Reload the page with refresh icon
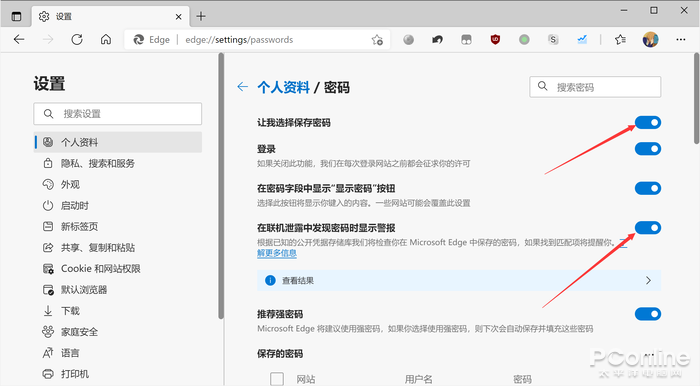700x386 pixels. [x=77, y=40]
